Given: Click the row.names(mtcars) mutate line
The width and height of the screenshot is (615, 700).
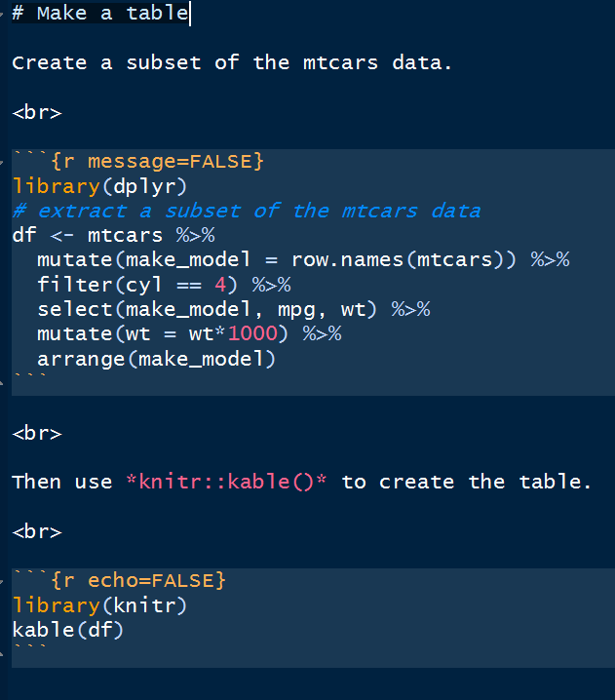Looking at the screenshot, I should [302, 260].
